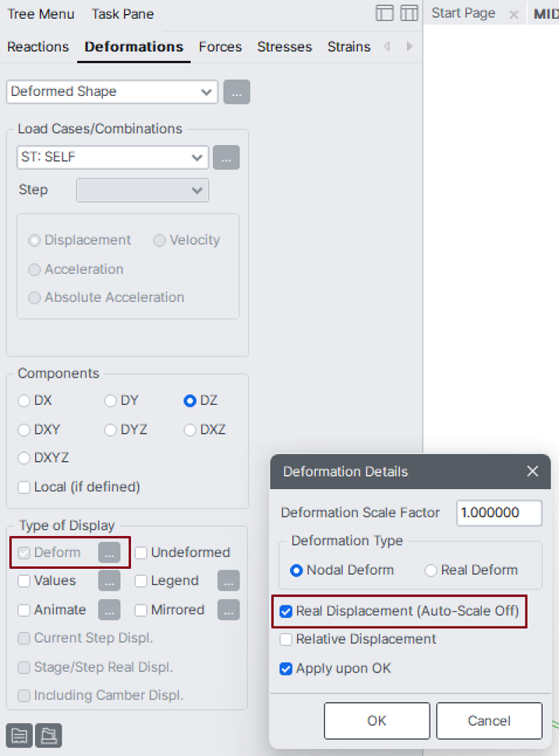
Task: Open the Legend details ellipsis button
Action: click(228, 580)
